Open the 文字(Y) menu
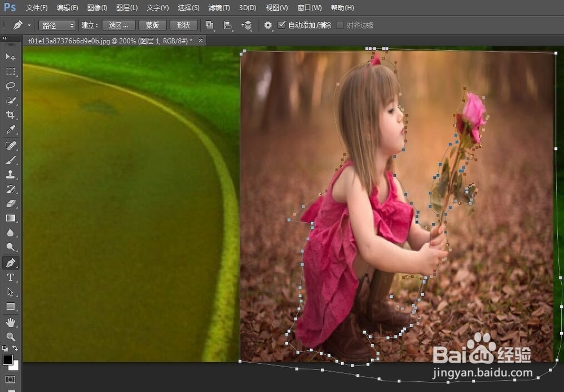 point(157,7)
